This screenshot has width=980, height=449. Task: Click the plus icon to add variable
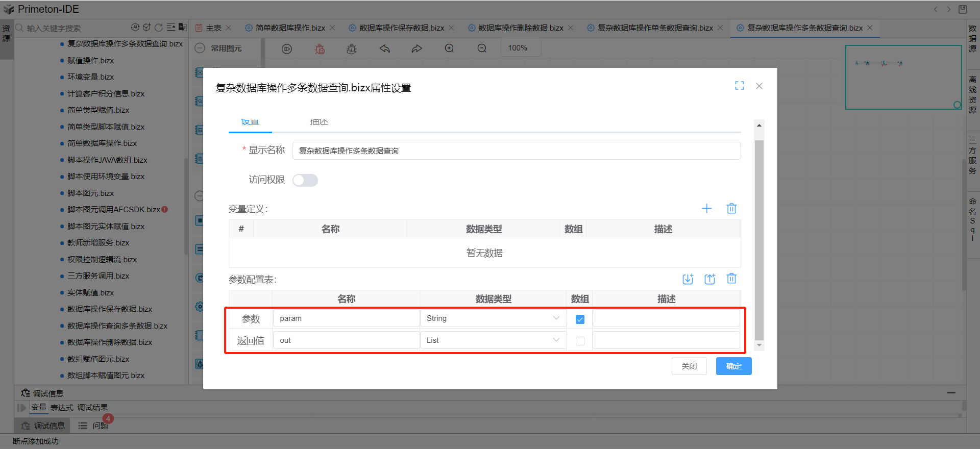(706, 208)
